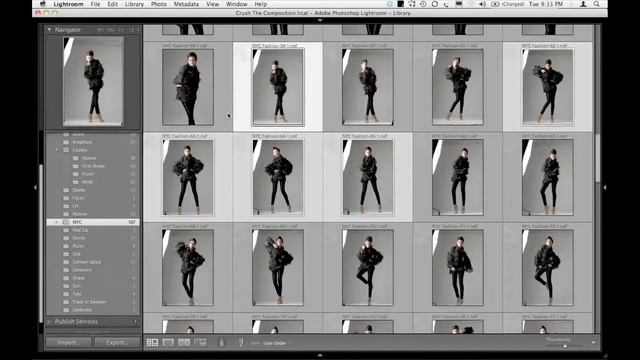Viewport: 640px width, 360px height.
Task: Open the Window menu
Action: [237, 4]
